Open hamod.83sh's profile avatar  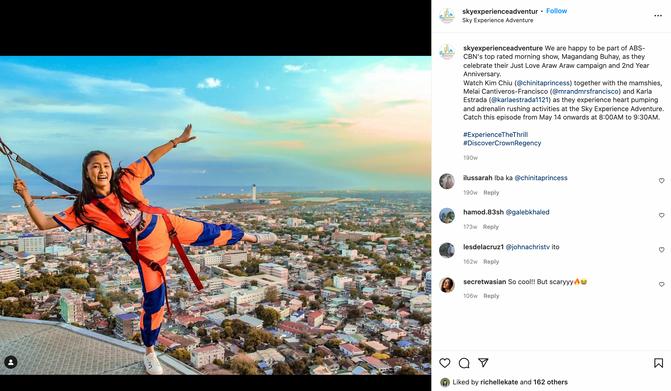(447, 215)
